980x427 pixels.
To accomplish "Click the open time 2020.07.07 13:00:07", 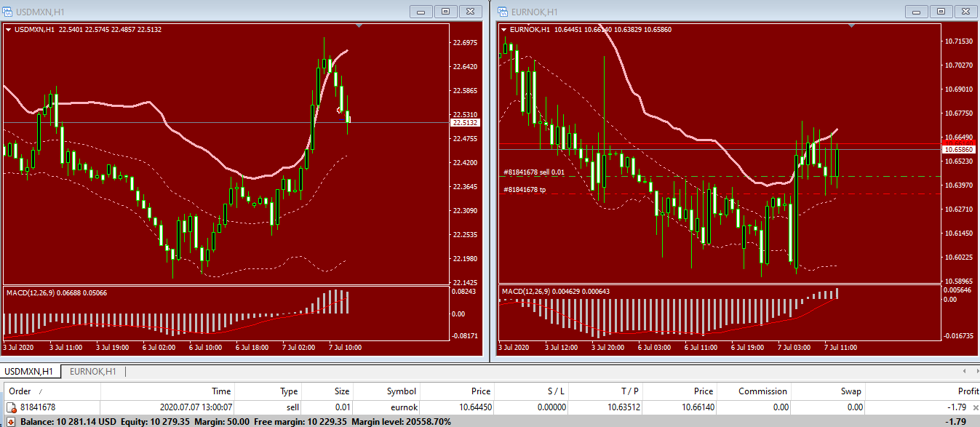I will click(x=196, y=408).
